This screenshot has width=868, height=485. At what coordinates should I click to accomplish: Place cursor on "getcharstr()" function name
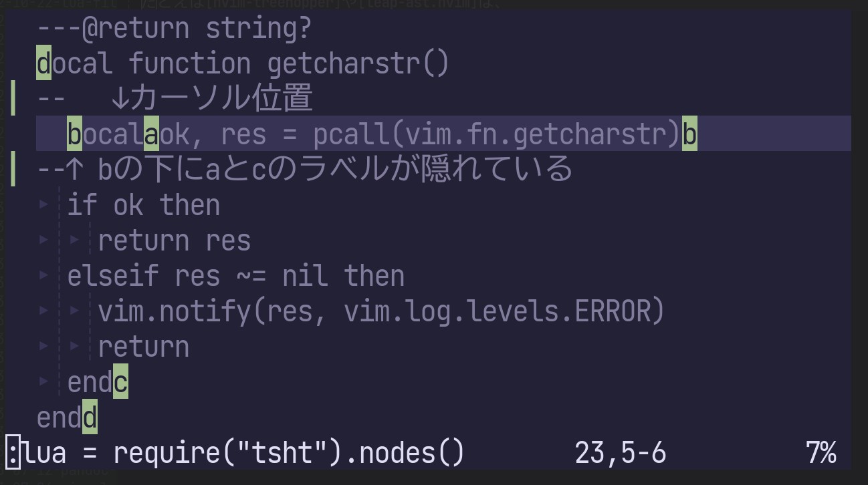pyautogui.click(x=350, y=63)
